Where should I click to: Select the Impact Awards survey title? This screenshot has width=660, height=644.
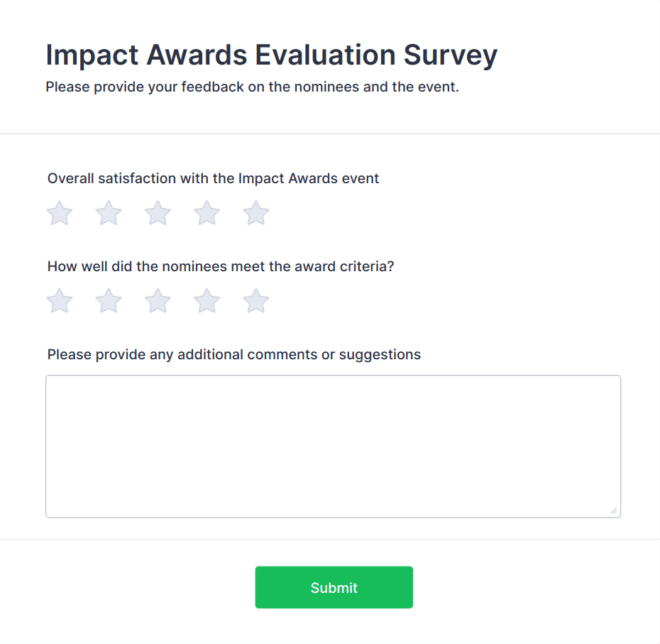[x=271, y=55]
